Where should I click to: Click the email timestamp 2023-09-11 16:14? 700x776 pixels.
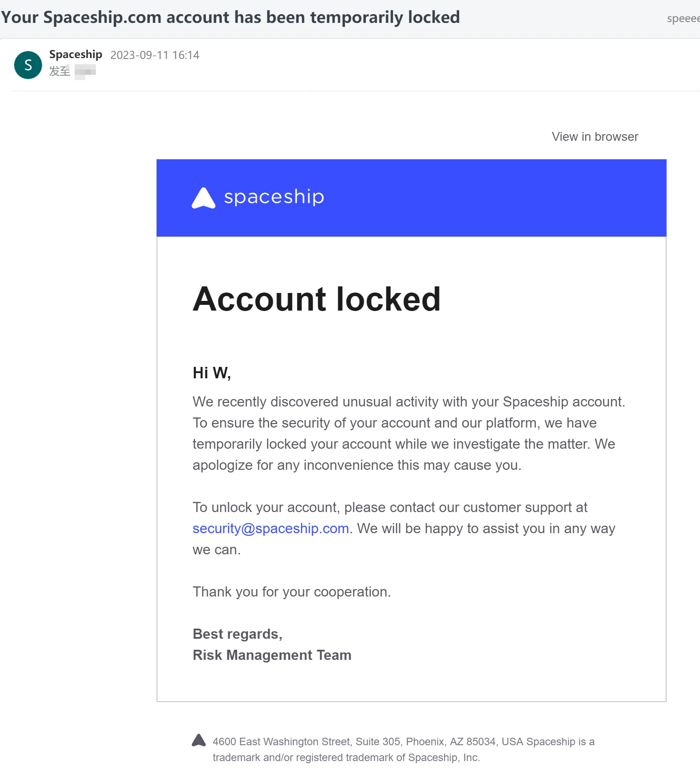(x=155, y=55)
